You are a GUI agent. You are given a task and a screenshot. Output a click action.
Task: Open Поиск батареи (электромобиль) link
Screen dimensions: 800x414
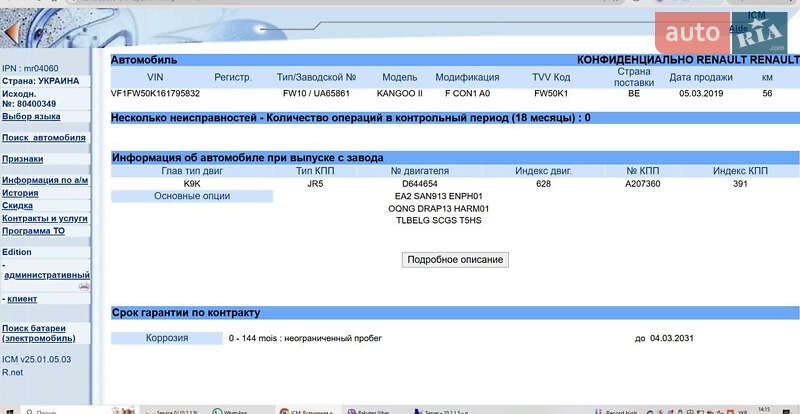coord(38,333)
